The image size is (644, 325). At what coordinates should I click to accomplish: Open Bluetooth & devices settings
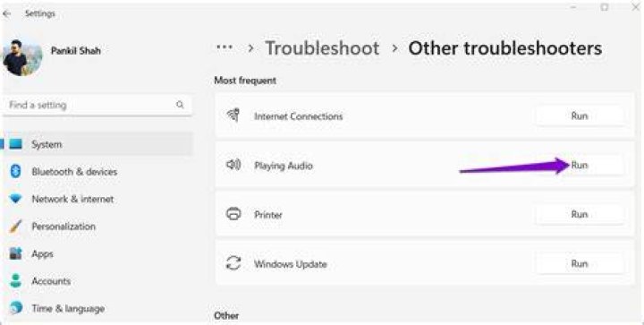74,172
